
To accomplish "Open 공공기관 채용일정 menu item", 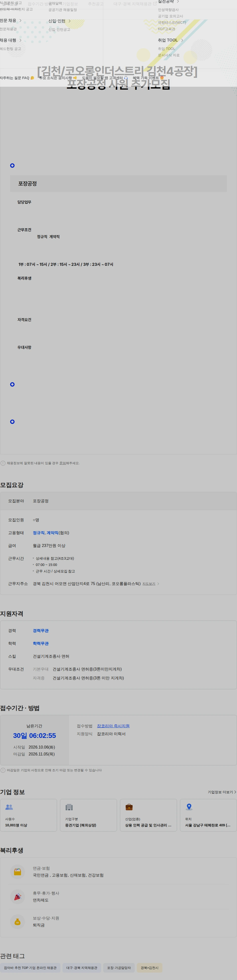I will pos(62,10).
